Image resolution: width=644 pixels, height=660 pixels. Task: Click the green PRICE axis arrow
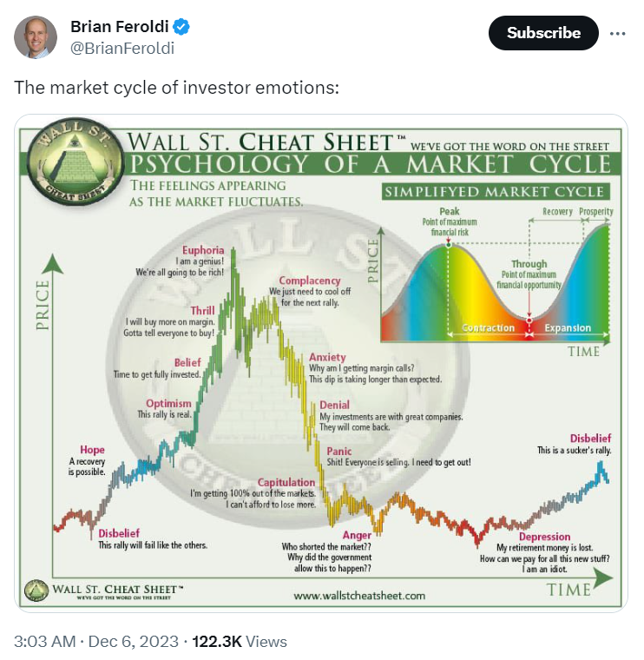53,263
